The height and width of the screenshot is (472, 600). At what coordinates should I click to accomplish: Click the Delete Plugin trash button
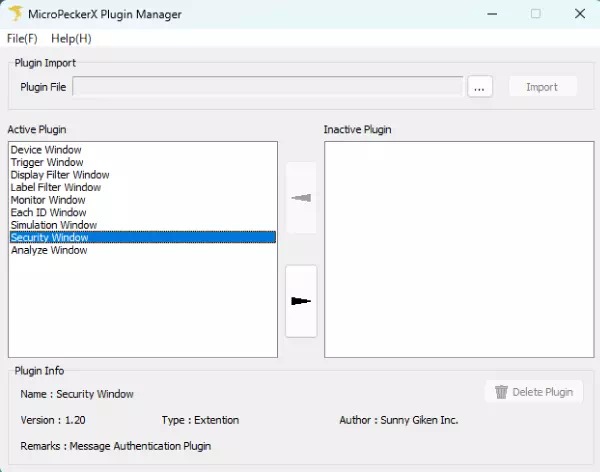[534, 392]
